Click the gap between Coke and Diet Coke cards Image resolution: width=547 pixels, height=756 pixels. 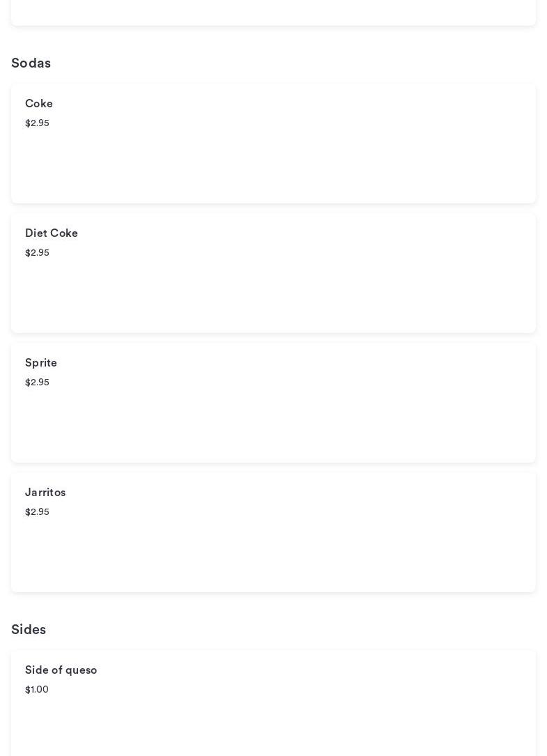(273, 208)
